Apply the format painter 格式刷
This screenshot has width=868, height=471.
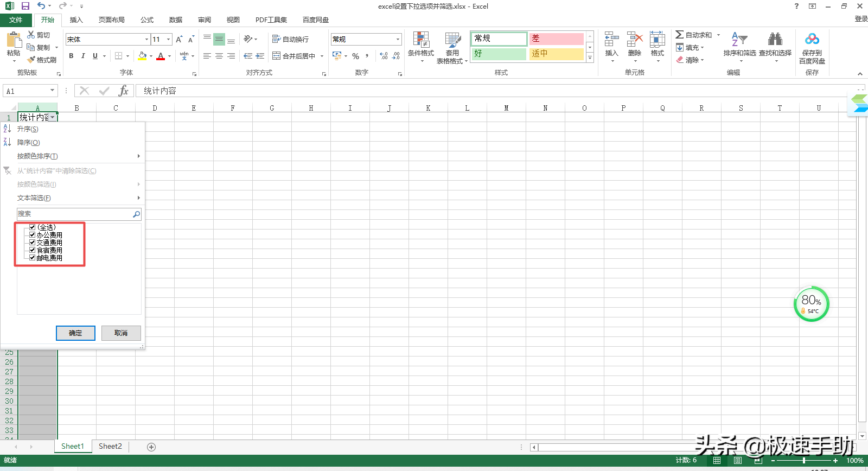[x=42, y=60]
